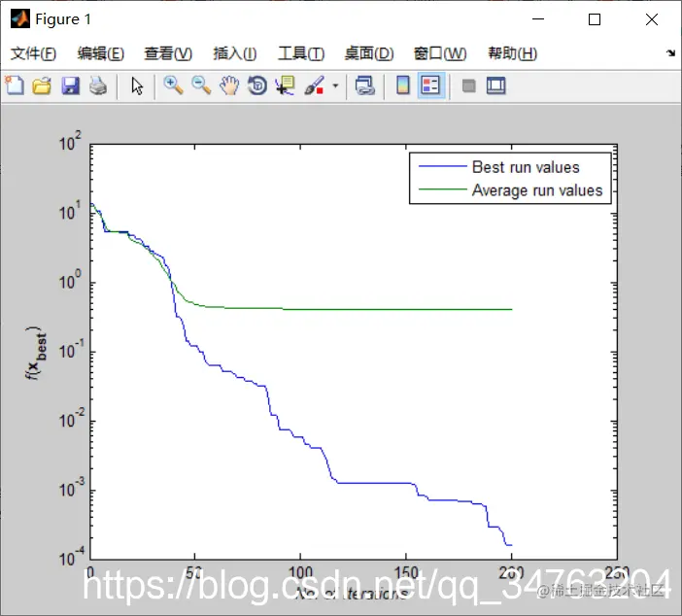
Task: Minimize the Figure 1 window
Action: [x=538, y=19]
